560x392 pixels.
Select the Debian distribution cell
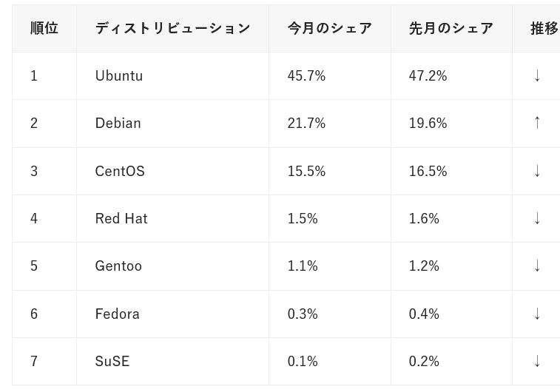click(x=172, y=124)
